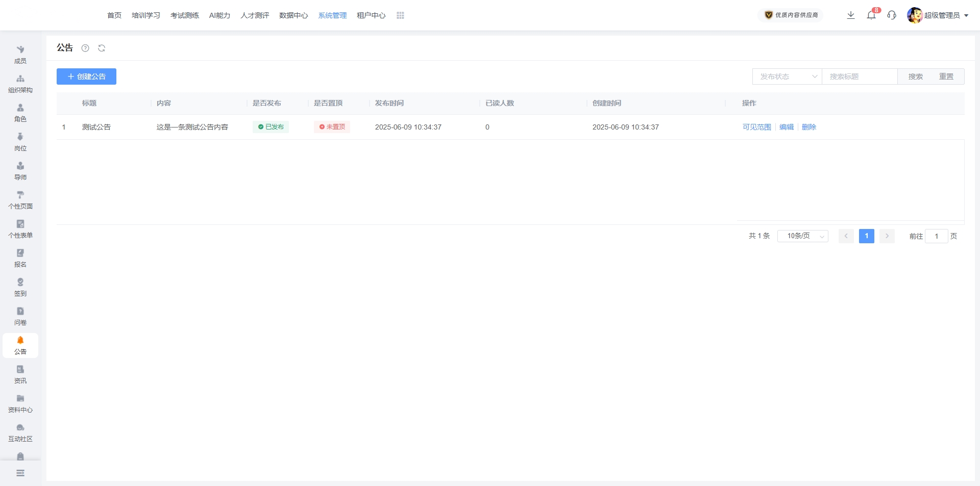The image size is (980, 486).
Task: Expand the 发布状态 filter dropdown
Action: coord(787,76)
